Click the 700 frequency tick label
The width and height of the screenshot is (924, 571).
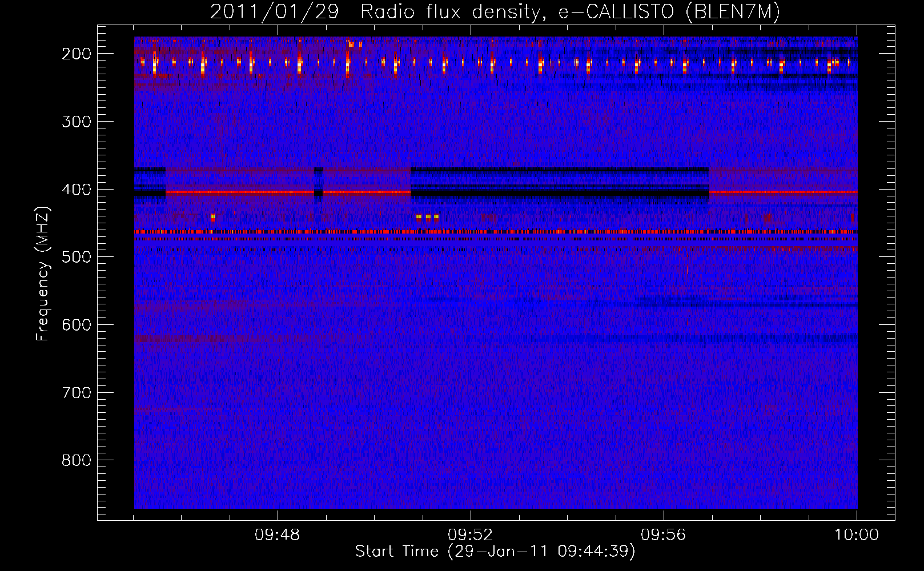[77, 393]
